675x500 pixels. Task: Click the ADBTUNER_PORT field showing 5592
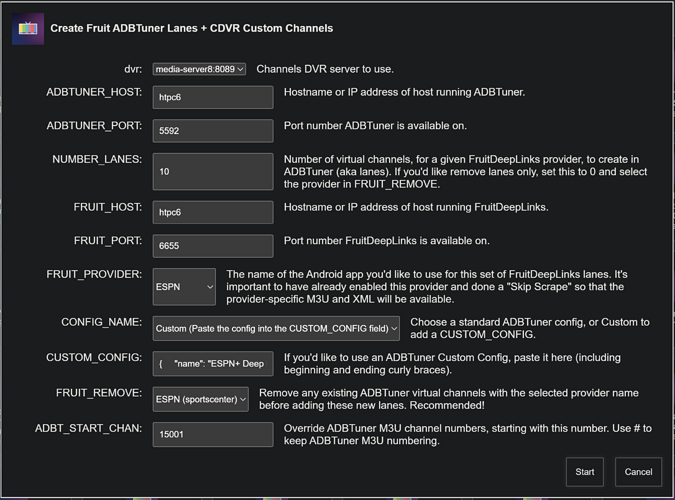pos(213,131)
